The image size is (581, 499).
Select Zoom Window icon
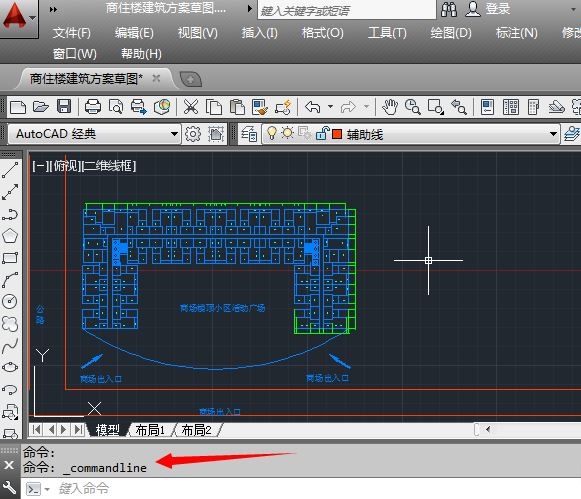435,107
